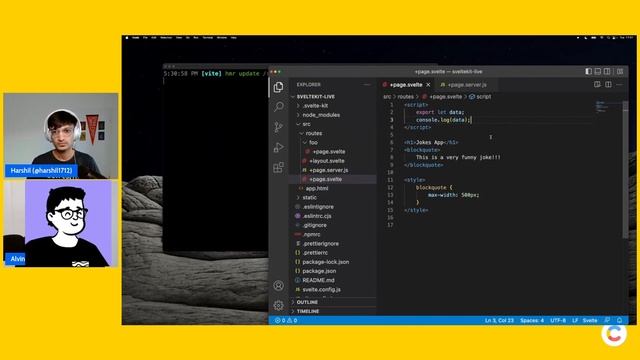Click the src breadcrumb segment
This screenshot has height=360, width=640.
[x=387, y=97]
